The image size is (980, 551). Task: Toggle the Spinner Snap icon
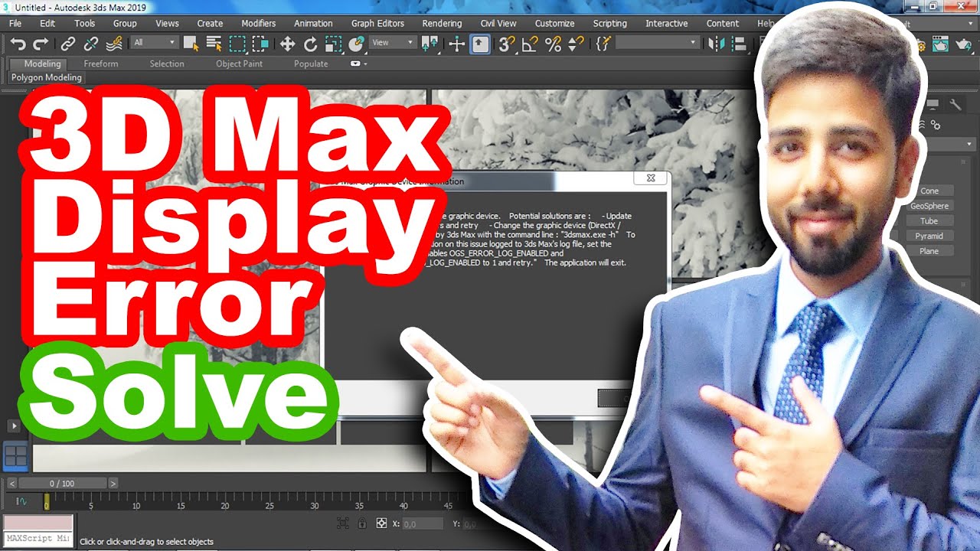pos(576,44)
